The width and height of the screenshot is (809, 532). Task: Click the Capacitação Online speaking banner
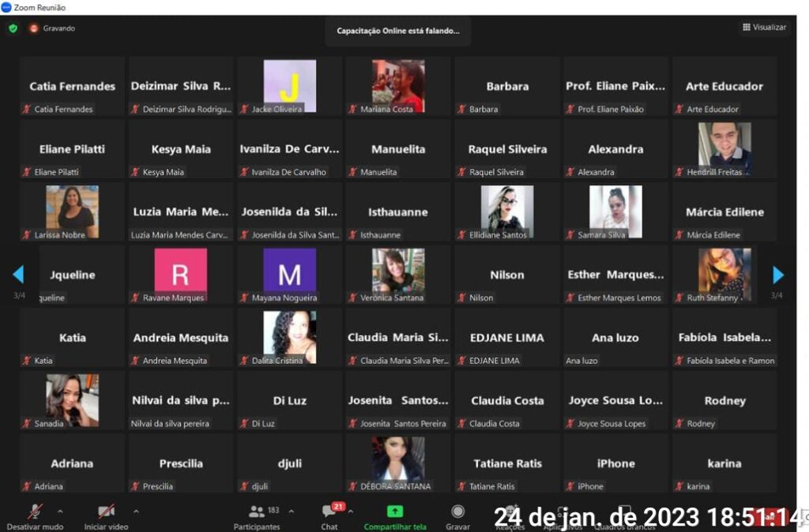397,31
